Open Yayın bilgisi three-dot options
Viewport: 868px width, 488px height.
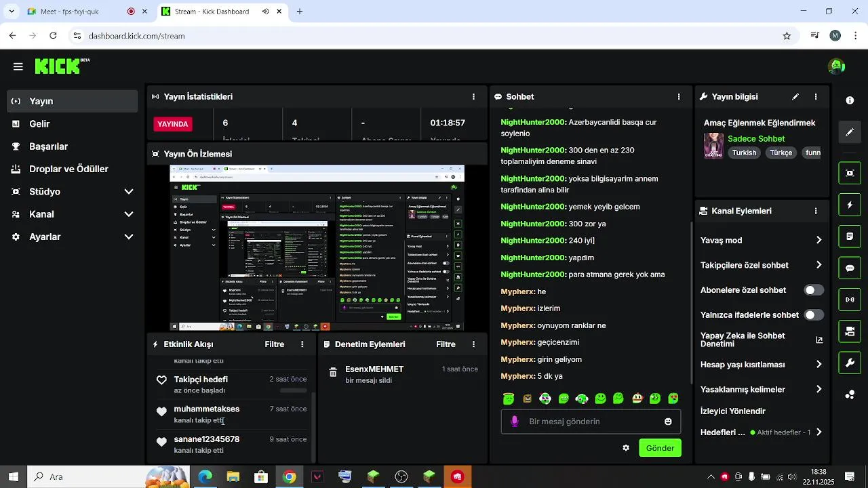tap(816, 97)
